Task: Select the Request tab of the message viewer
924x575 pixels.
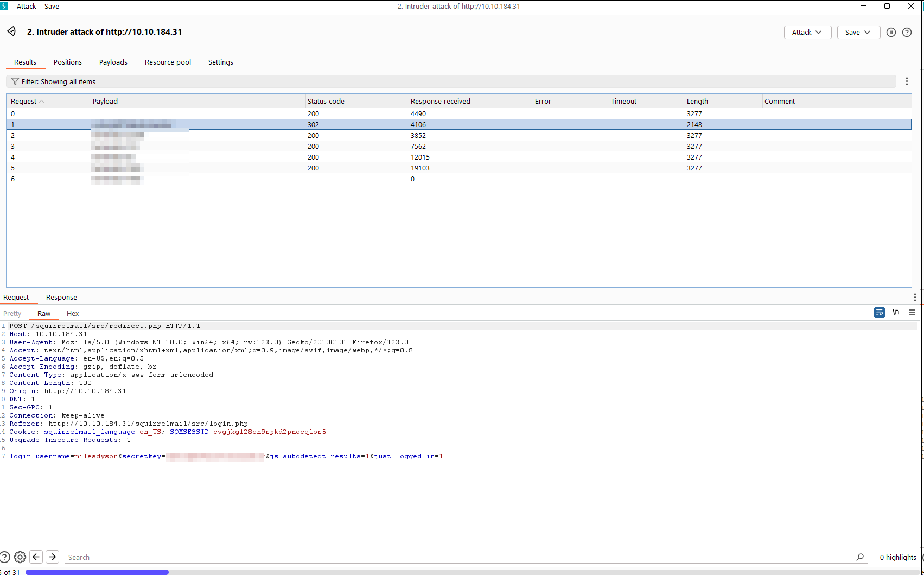Action: 16,298
